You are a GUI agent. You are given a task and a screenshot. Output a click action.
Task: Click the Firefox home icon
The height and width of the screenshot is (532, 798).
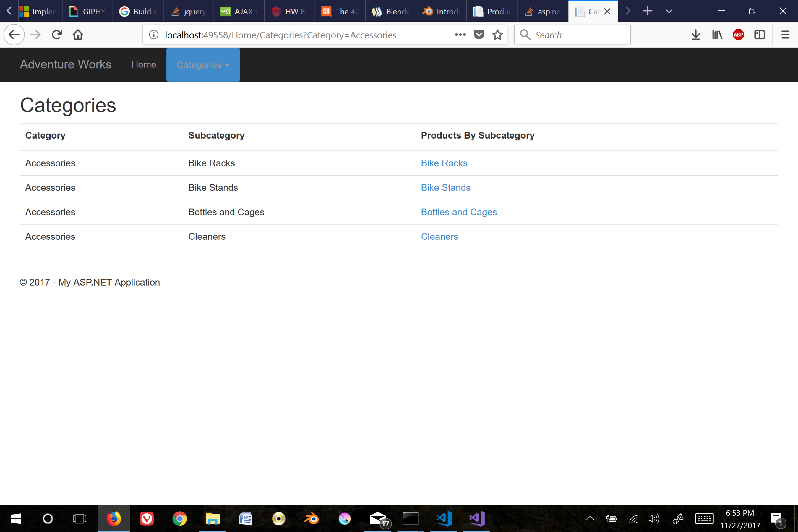click(x=78, y=35)
